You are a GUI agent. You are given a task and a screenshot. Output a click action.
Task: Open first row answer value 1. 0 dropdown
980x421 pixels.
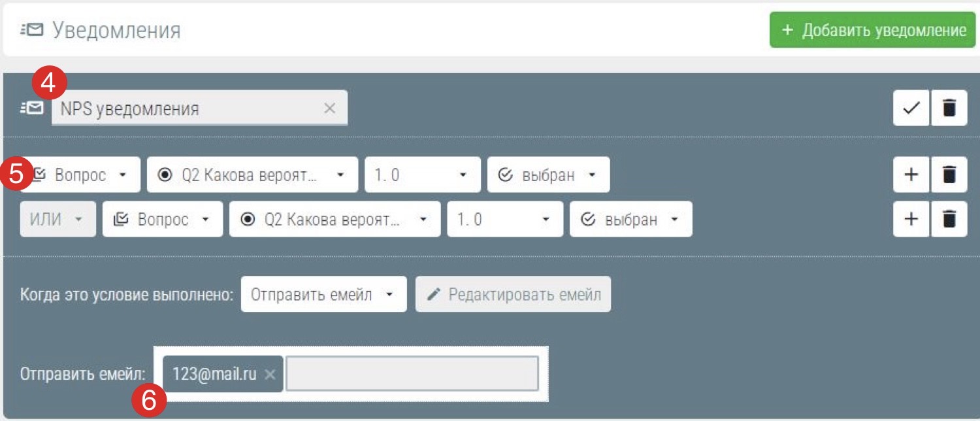422,175
